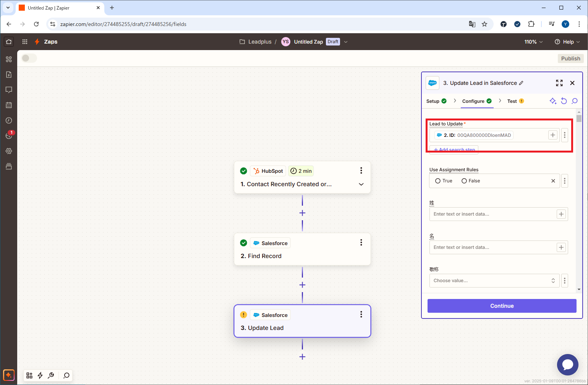Open the chat support bubble
Image resolution: width=588 pixels, height=385 pixels.
(x=567, y=364)
